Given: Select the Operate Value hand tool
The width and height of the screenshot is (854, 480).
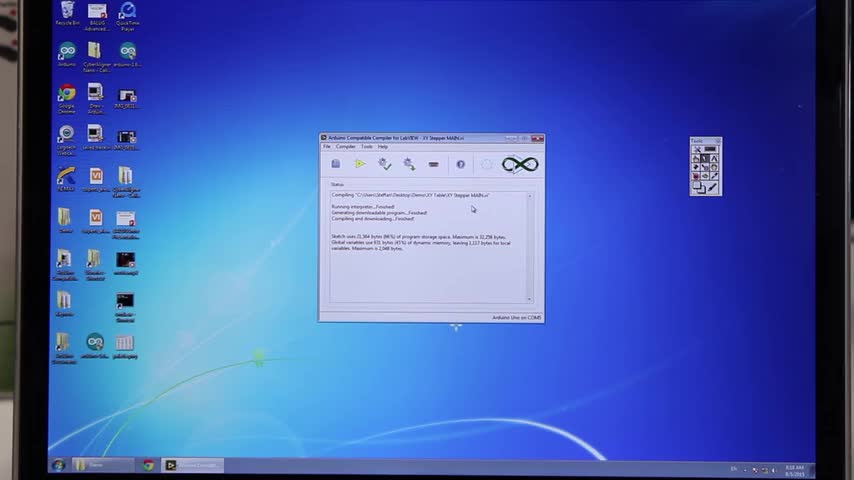Looking at the screenshot, I should (x=696, y=159).
